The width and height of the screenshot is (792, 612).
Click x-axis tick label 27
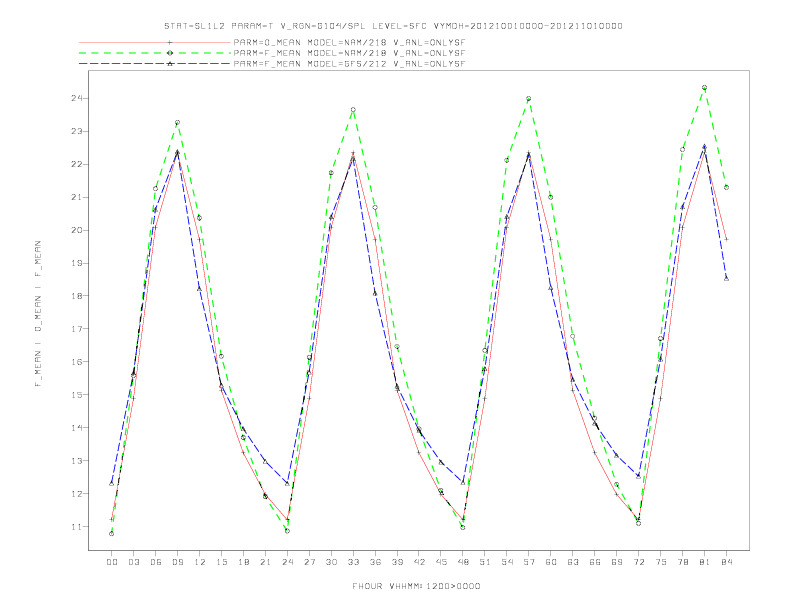click(309, 562)
